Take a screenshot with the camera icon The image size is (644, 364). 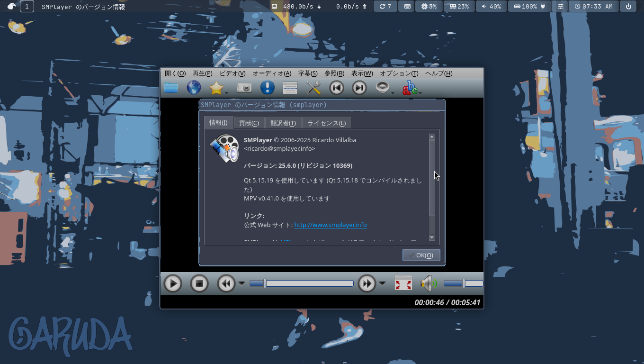pos(244,88)
